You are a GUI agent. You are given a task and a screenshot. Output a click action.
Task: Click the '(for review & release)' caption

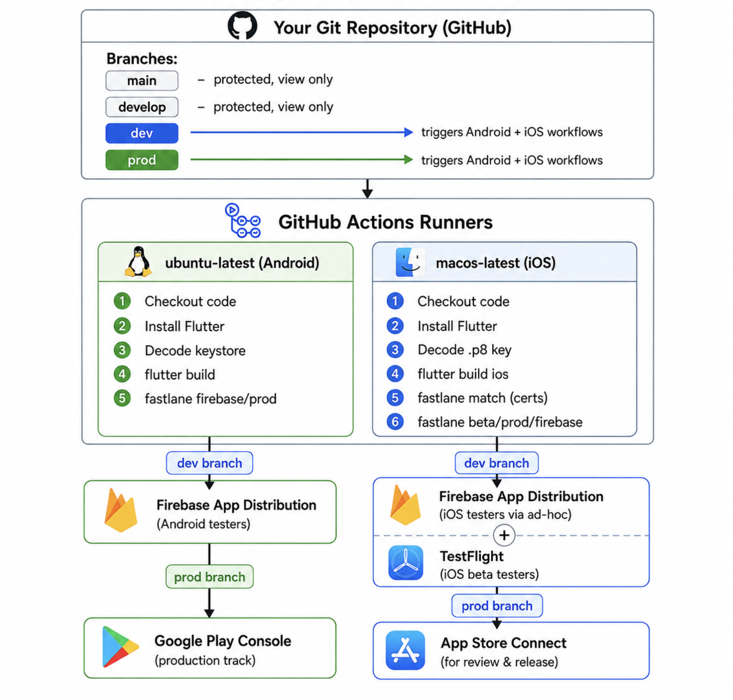pos(499,662)
